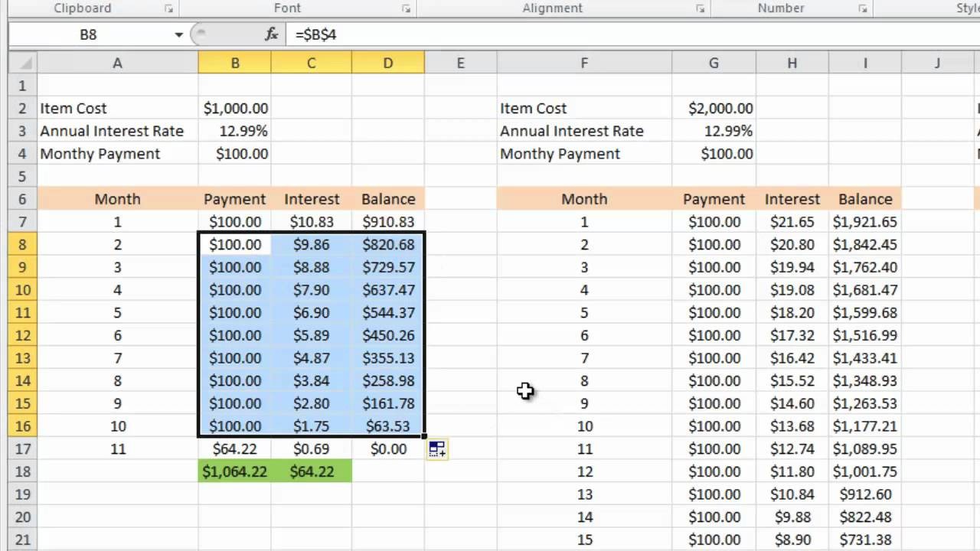Select column I header
This screenshot has width=980, height=551.
[x=865, y=64]
